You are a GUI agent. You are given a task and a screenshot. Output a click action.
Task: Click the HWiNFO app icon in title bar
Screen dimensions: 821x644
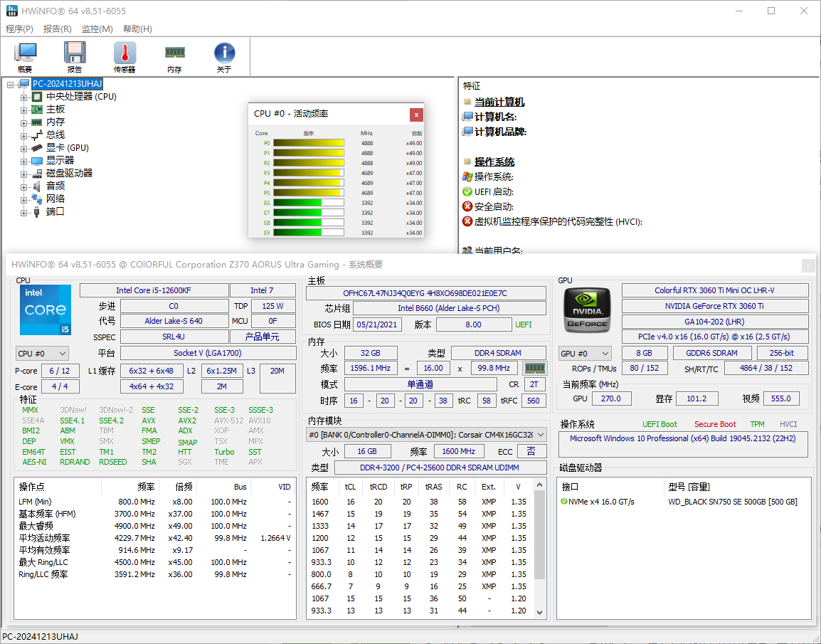11,11
